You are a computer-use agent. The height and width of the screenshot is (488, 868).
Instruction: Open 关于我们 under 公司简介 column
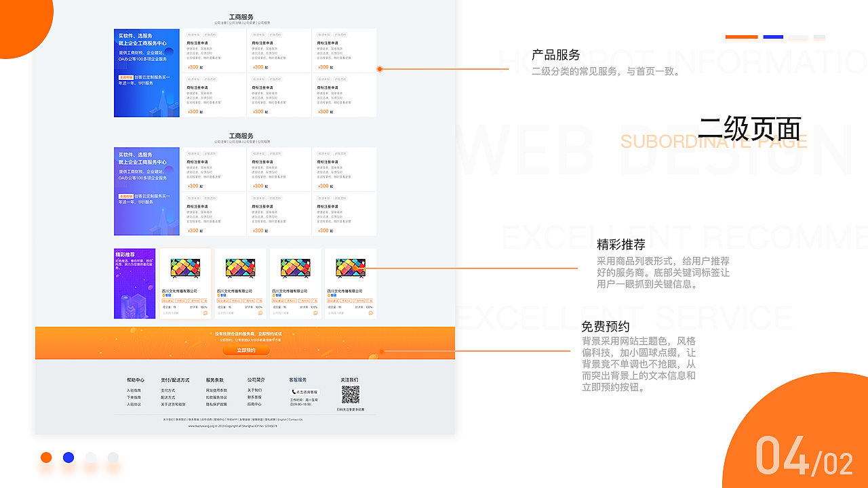(254, 390)
